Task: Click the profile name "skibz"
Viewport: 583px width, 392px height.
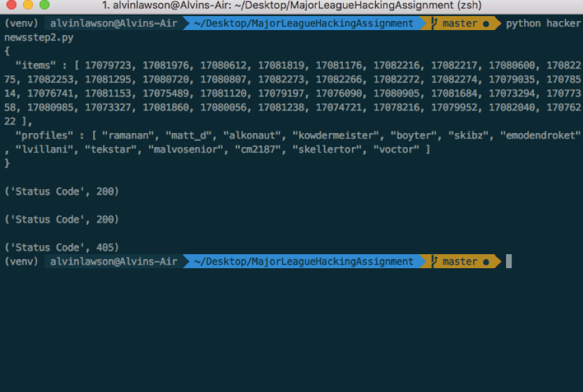Action: [468, 135]
